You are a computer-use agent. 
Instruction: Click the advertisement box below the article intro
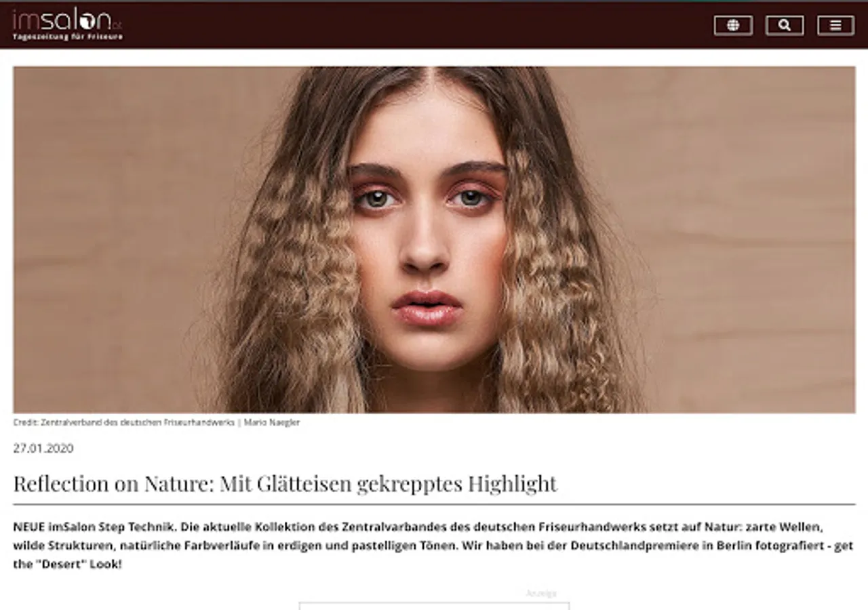pos(434,606)
